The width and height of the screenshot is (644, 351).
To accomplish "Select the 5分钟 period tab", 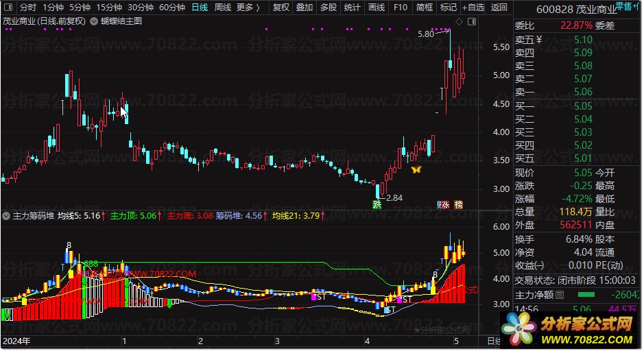I will [x=80, y=8].
